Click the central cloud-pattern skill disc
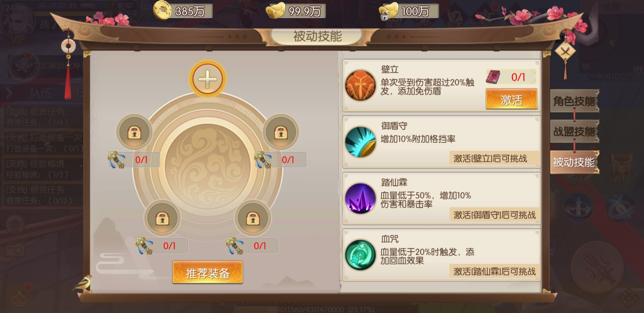Screen dimensions: 644x313 pos(208,166)
